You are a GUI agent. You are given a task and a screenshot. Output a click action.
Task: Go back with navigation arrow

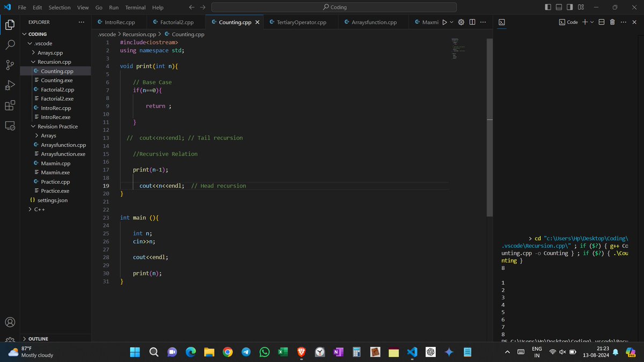192,8
